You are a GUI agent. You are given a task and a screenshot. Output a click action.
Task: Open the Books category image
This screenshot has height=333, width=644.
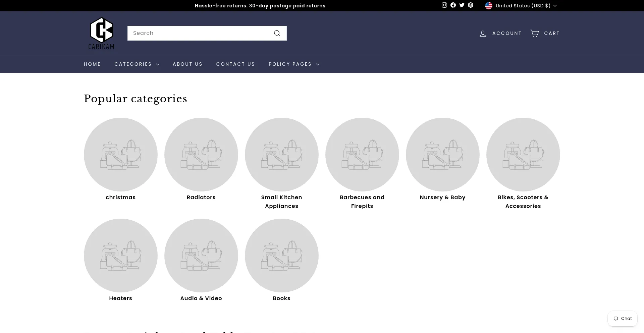pos(282,256)
